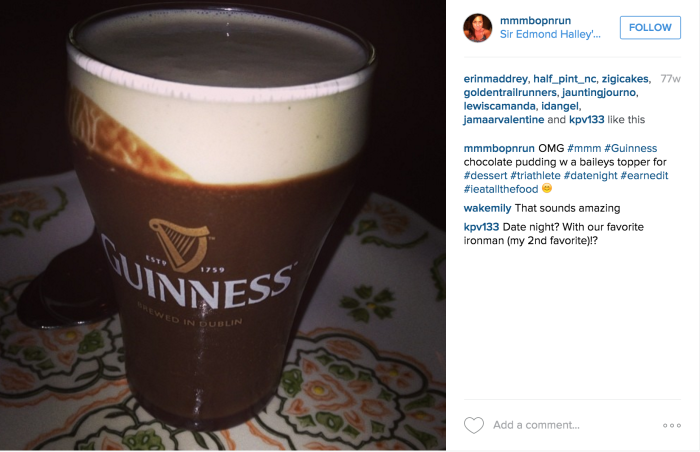Open the #Guinness hashtag
700x452 pixels.
coord(630,148)
